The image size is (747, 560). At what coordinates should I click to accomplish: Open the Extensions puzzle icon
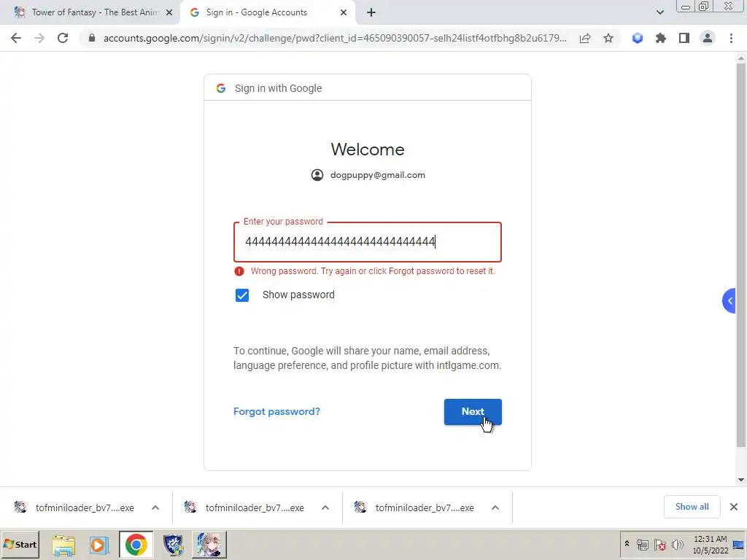[660, 38]
